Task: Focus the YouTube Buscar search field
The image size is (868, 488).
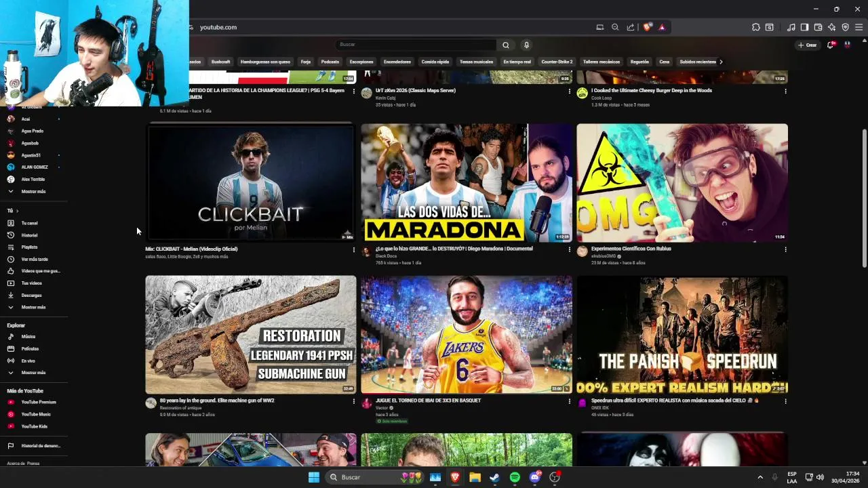Action: pos(416,45)
